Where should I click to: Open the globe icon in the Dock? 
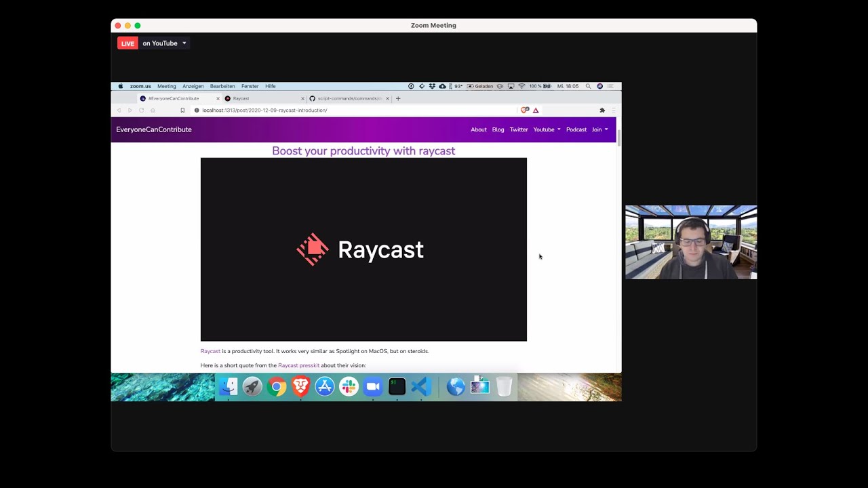click(x=456, y=387)
